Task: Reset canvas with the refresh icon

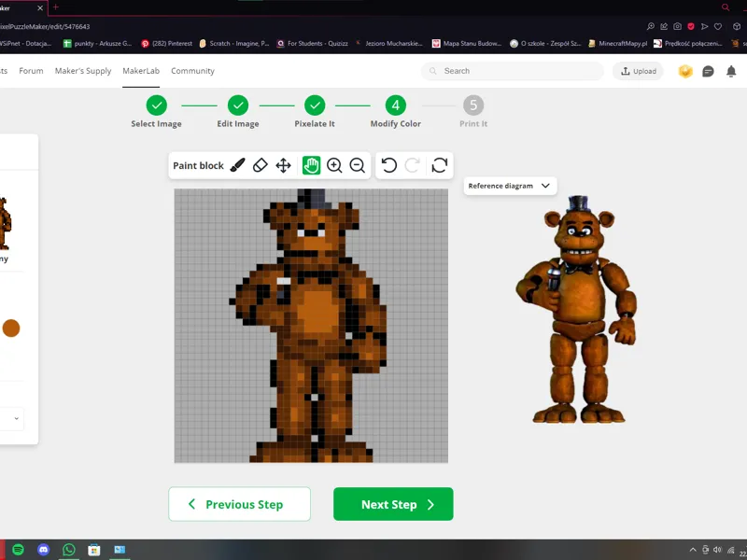Action: point(439,165)
